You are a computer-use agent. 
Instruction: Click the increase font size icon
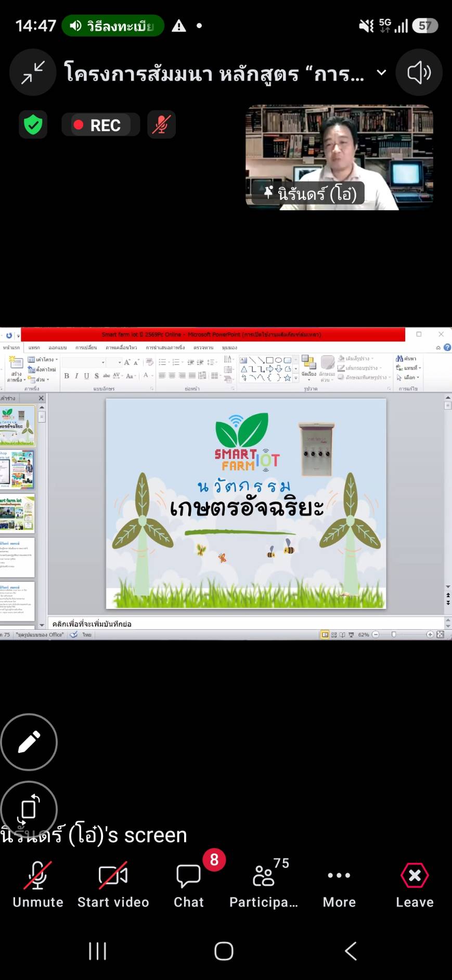coord(126,362)
